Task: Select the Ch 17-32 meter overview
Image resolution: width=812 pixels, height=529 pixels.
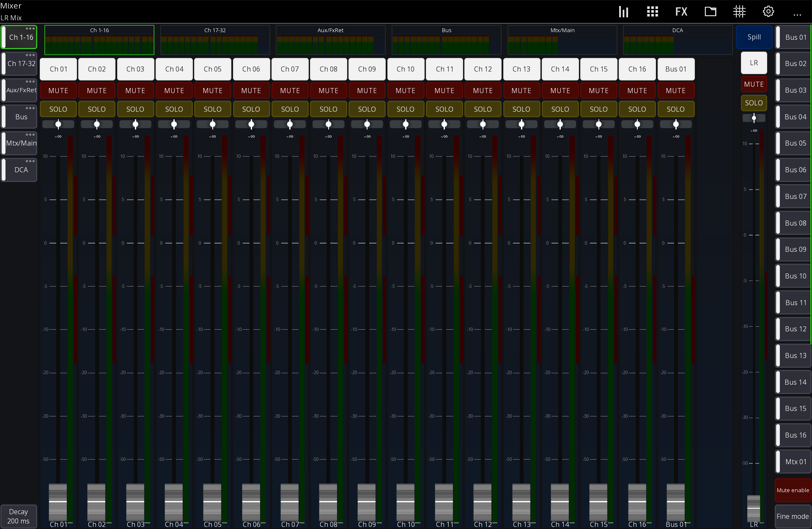Action: pyautogui.click(x=215, y=40)
